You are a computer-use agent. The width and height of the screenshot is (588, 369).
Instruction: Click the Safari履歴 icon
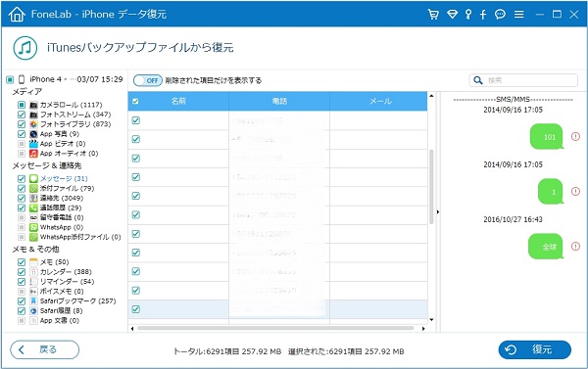33,311
